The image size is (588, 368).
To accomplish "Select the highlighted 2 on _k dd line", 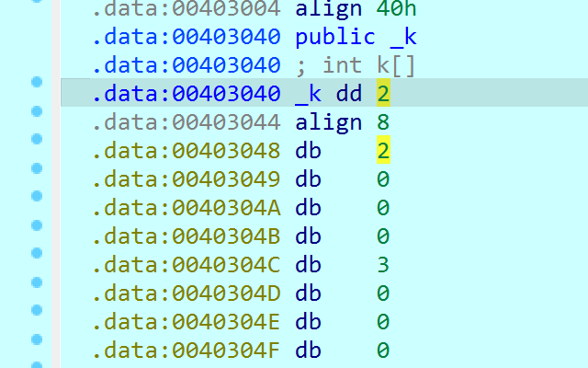I will tap(383, 93).
